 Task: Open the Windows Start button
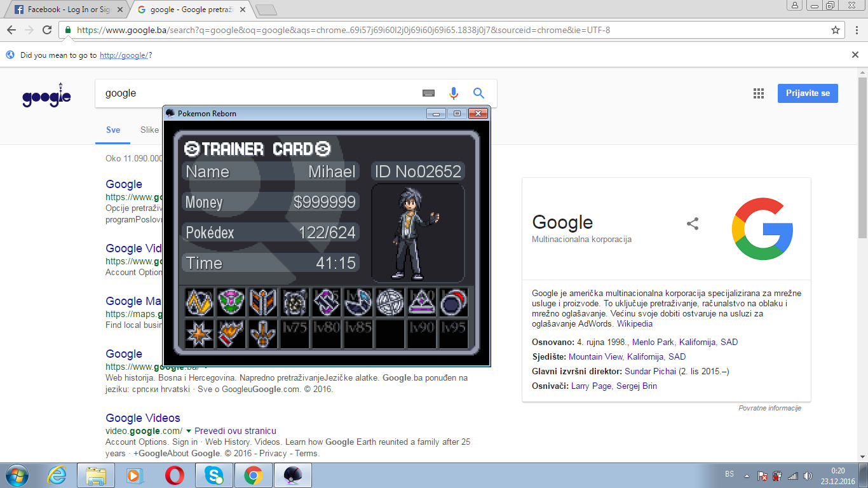click(x=16, y=475)
